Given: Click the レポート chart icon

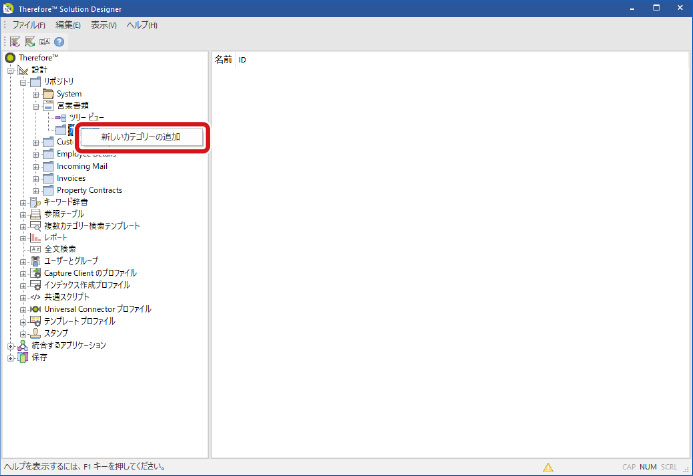Looking at the screenshot, I should coord(35,237).
